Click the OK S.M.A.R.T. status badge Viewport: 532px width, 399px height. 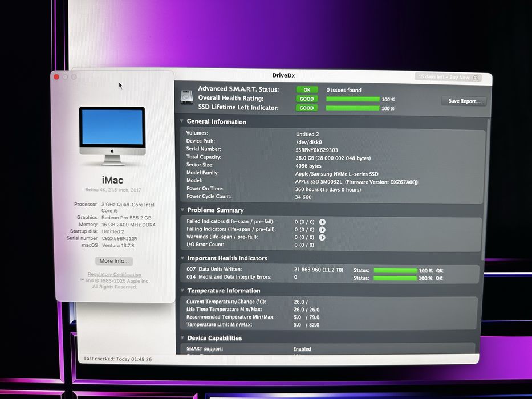[x=307, y=90]
